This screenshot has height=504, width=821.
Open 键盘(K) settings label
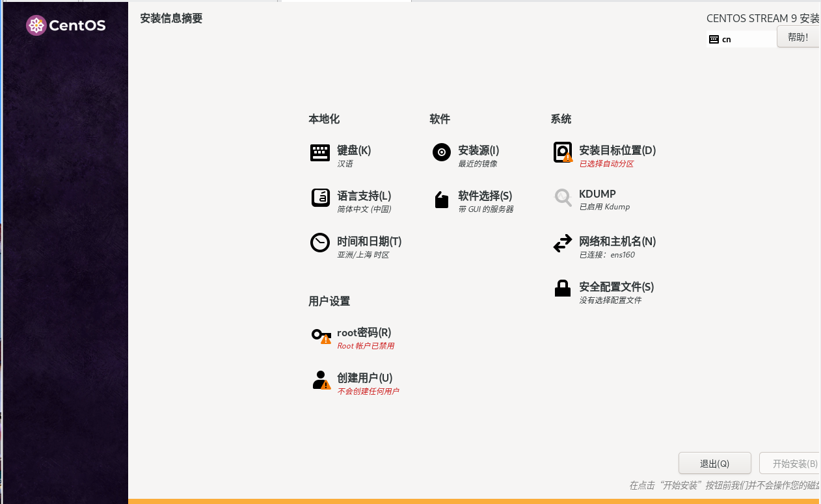[354, 150]
